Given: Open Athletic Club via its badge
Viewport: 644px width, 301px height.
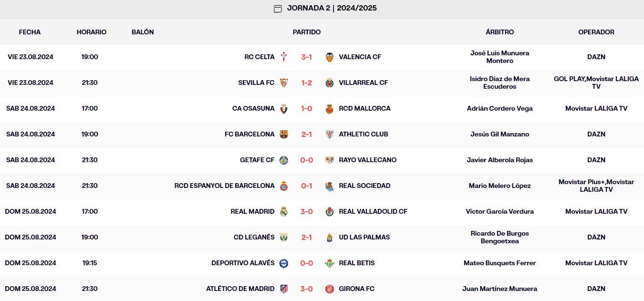Looking at the screenshot, I should (330, 134).
